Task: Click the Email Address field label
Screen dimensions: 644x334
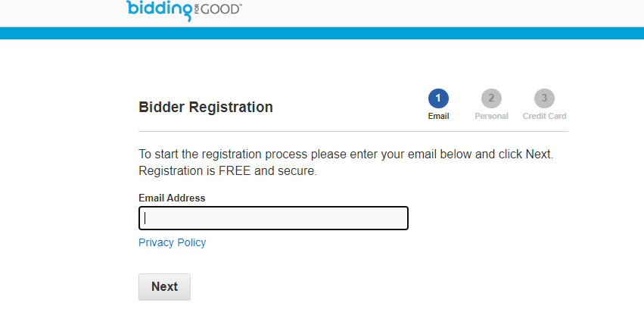Action: click(172, 198)
